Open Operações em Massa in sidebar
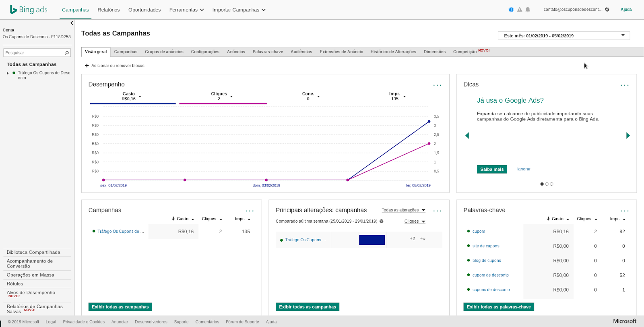 (30, 275)
